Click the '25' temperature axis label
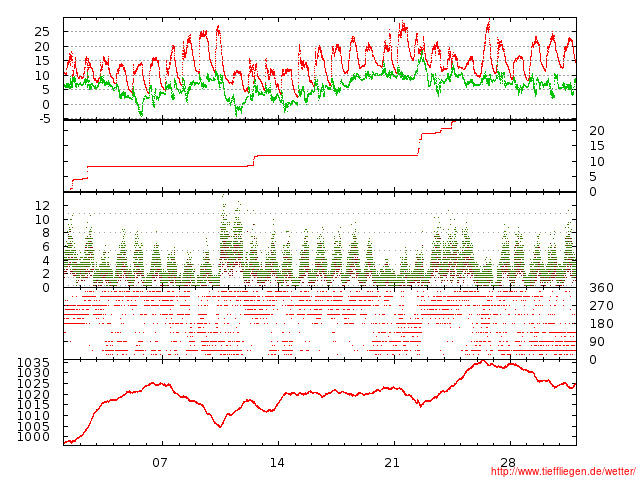Viewport: 640px width, 480px height. click(x=42, y=32)
